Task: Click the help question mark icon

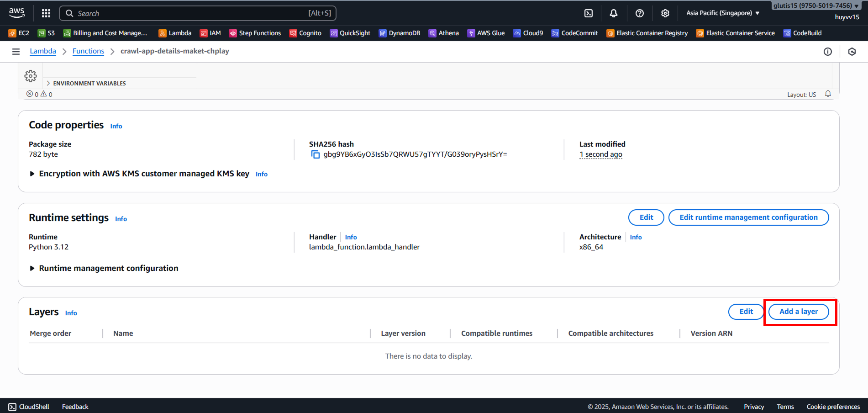Action: pos(640,13)
